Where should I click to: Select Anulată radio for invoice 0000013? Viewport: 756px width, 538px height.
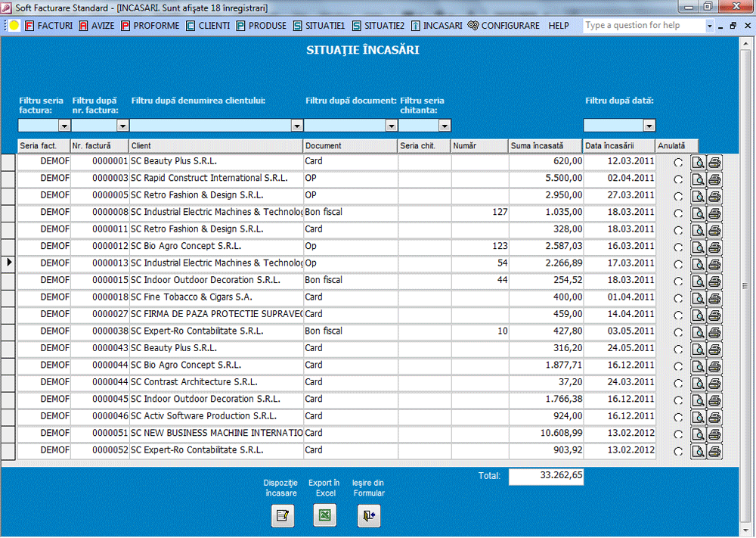point(678,264)
